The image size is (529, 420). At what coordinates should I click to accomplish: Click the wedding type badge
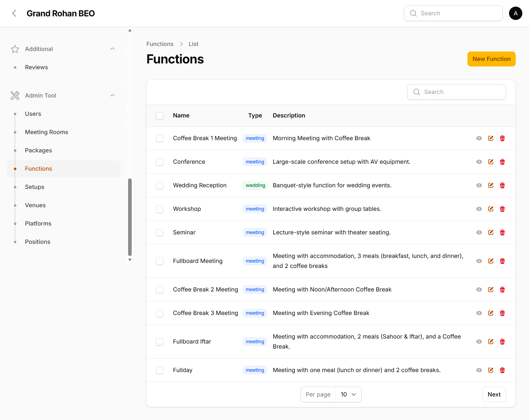[x=255, y=185]
